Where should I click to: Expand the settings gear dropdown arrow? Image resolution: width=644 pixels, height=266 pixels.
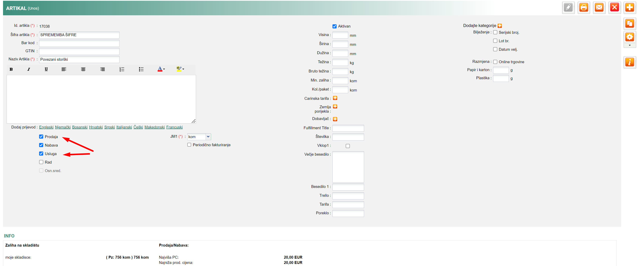tap(629, 45)
